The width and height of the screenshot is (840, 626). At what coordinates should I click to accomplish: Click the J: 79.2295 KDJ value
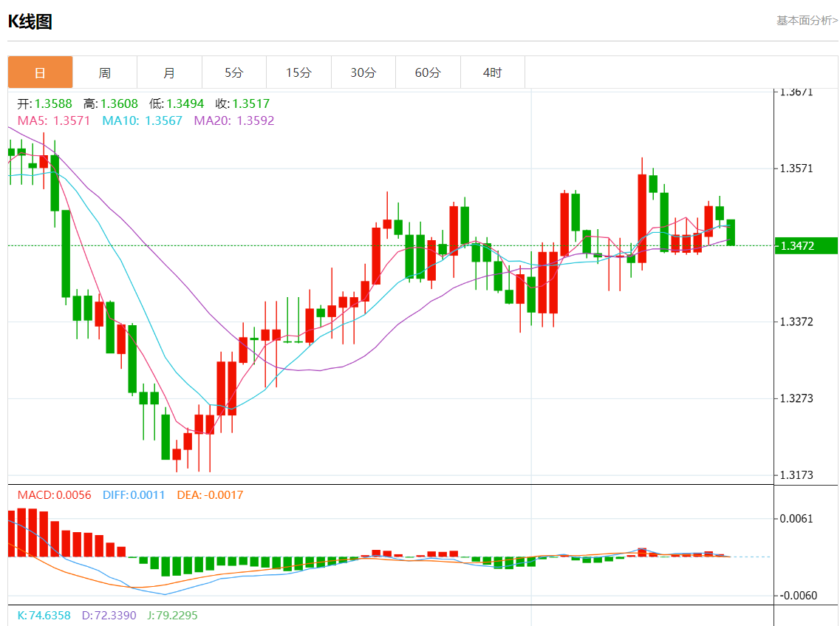[172, 615]
